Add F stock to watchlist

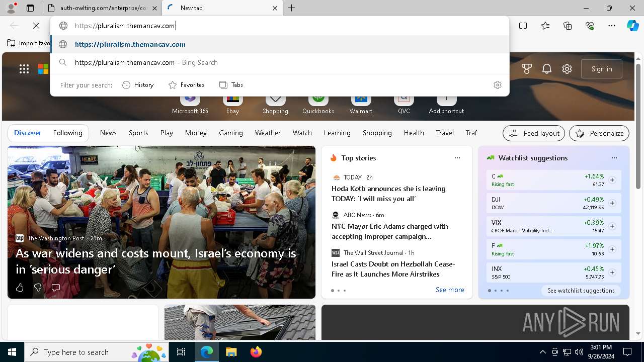coord(612,249)
